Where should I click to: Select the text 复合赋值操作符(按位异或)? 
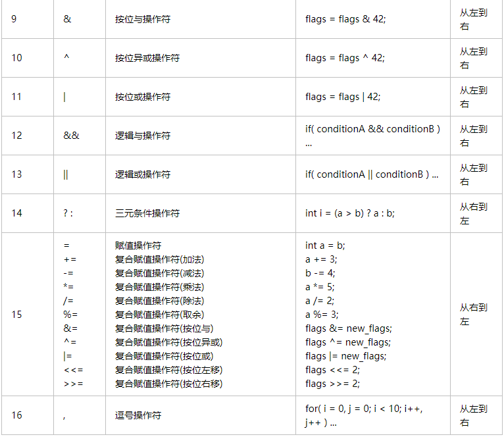tap(168, 342)
